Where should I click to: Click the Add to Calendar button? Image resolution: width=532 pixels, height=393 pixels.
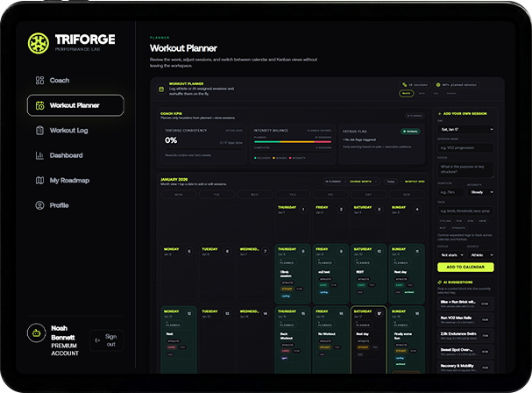pos(465,267)
